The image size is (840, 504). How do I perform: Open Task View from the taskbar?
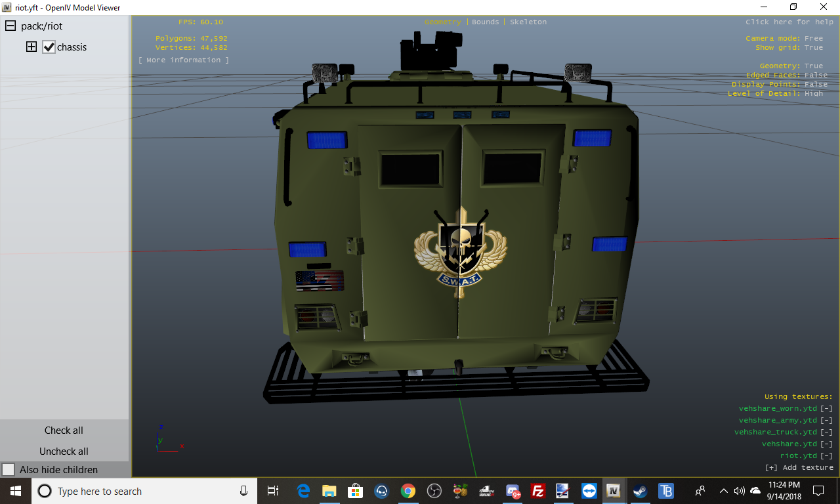click(273, 491)
